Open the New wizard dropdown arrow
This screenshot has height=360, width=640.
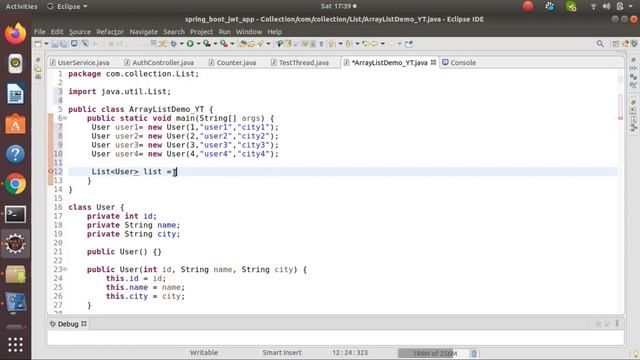point(46,44)
